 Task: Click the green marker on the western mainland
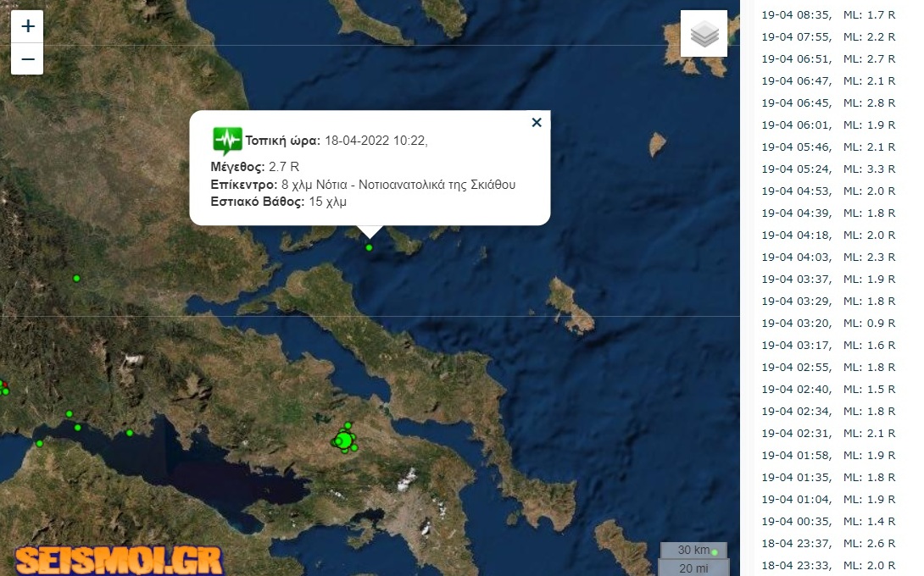coord(76,279)
